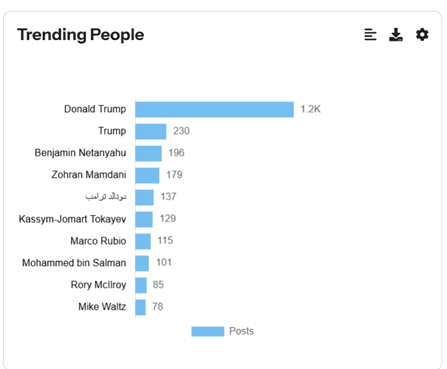447x369 pixels.
Task: Click the chart list view icon
Action: pos(370,35)
